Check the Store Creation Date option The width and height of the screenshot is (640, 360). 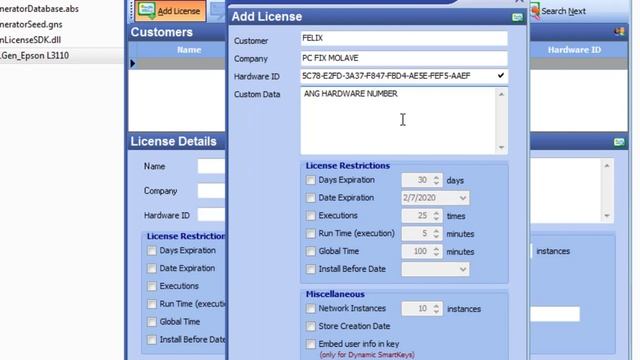[x=311, y=326]
